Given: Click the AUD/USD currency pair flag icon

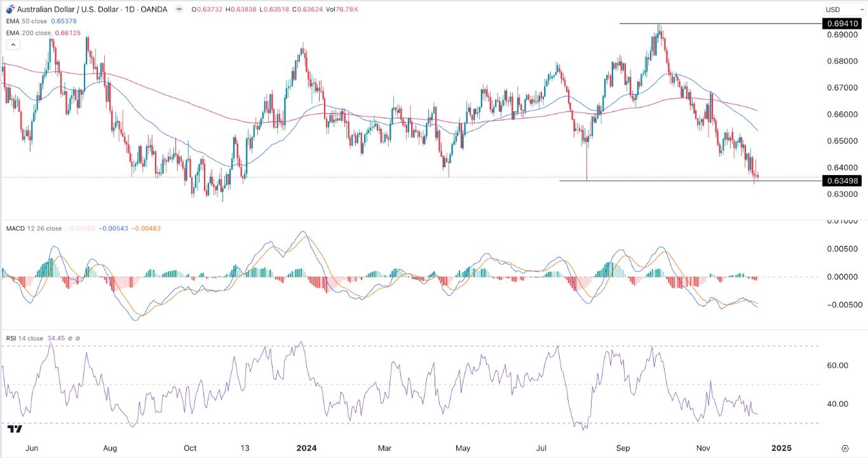Looking at the screenshot, I should [x=10, y=10].
